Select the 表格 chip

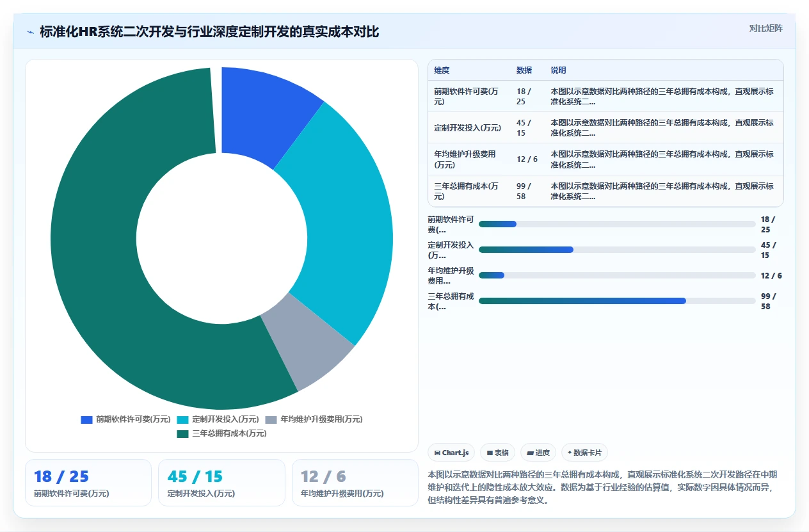[497, 453]
